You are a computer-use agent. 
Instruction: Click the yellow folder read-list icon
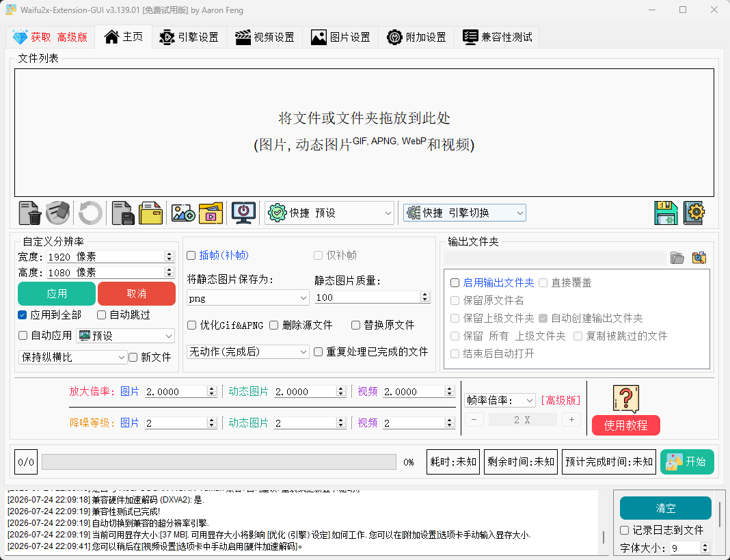coord(150,213)
